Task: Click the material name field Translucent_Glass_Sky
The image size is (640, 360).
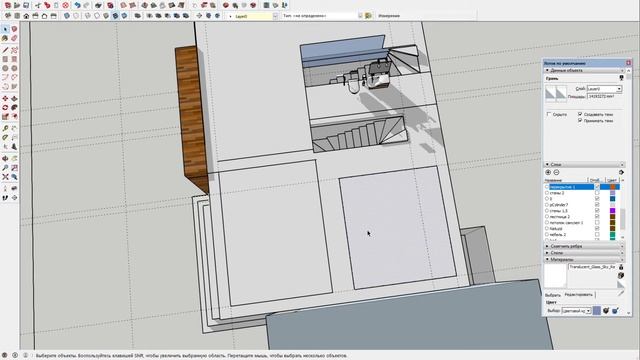Action: (592, 267)
